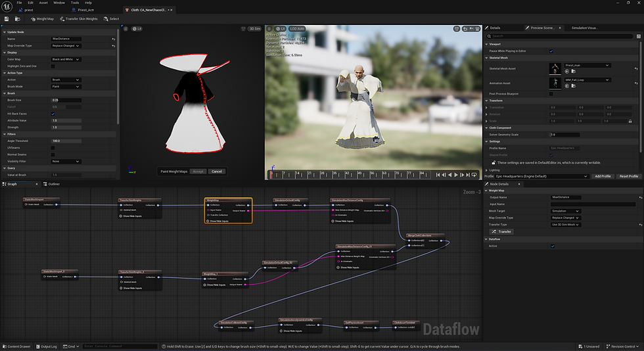The image size is (644, 351).
Task: Jump to the timeline end
Action: (x=468, y=175)
